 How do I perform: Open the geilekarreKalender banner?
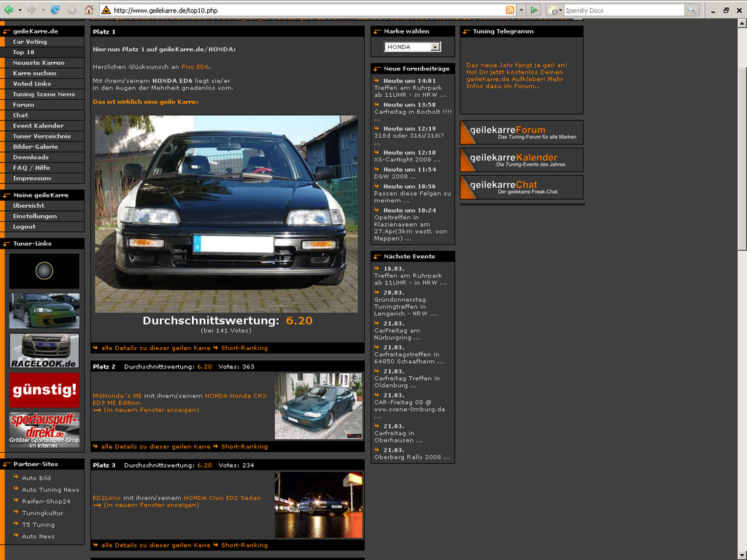[522, 160]
